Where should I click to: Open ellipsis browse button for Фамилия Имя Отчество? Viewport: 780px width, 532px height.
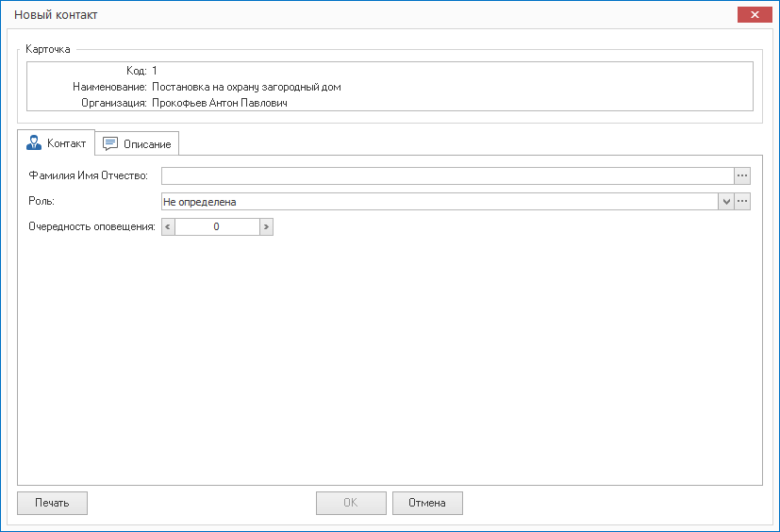click(x=742, y=175)
